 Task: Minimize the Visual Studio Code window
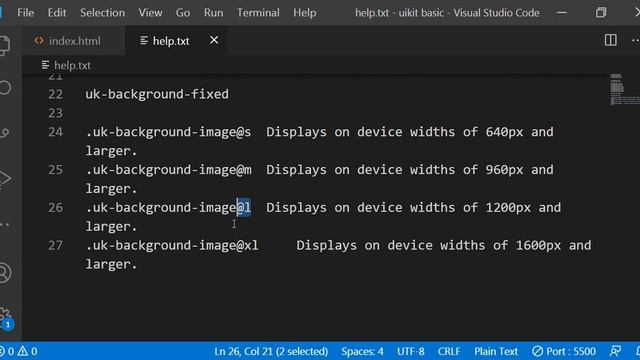pyautogui.click(x=562, y=13)
